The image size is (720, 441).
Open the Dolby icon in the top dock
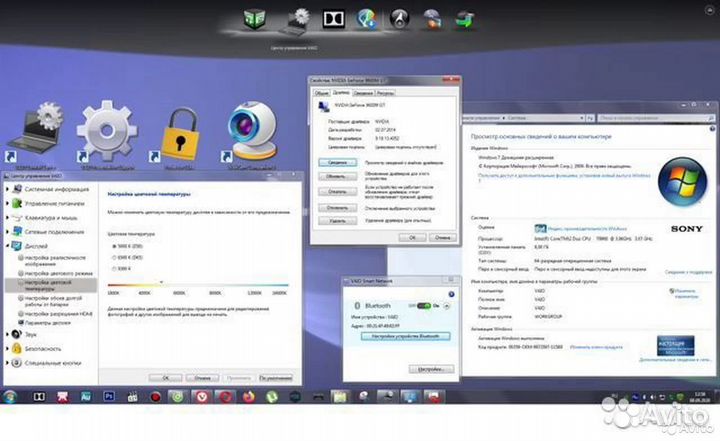pos(333,19)
